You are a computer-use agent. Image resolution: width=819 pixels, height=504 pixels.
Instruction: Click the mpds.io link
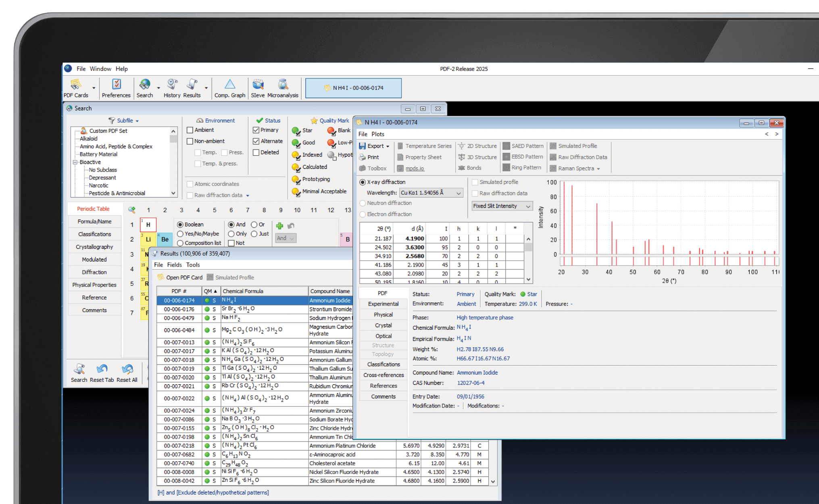[415, 169]
